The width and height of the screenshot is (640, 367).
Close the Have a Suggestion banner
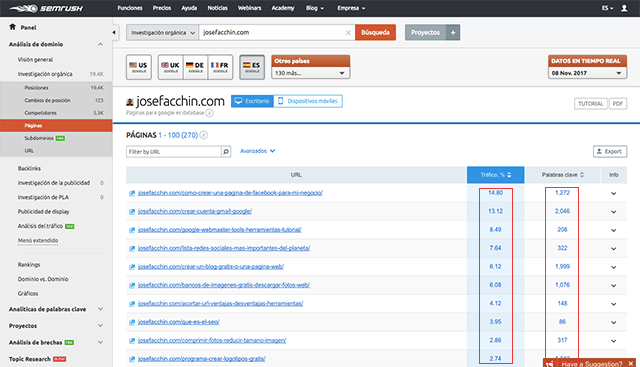(x=631, y=363)
